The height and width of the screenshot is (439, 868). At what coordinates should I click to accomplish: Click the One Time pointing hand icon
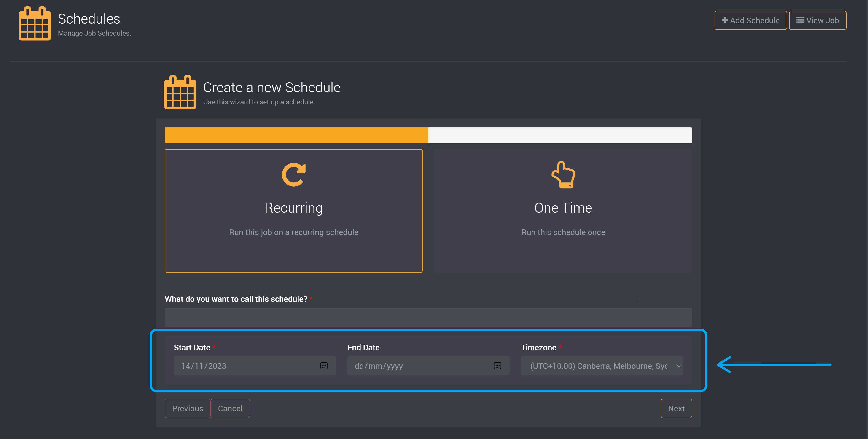(x=563, y=175)
